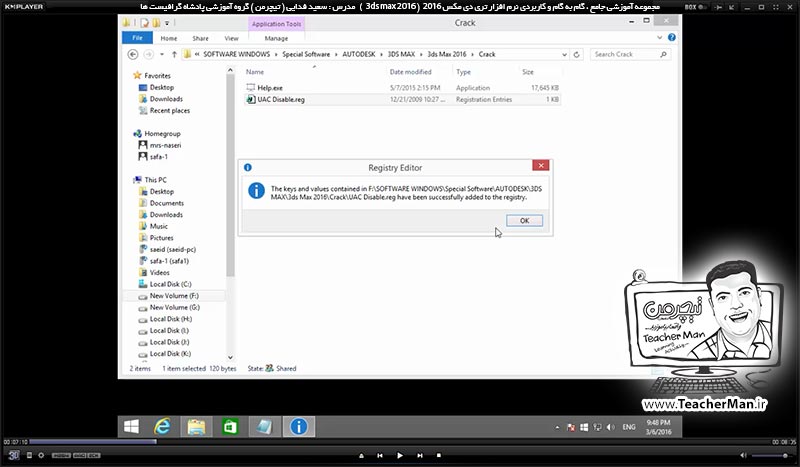Go up one folder level arrow

(x=174, y=54)
